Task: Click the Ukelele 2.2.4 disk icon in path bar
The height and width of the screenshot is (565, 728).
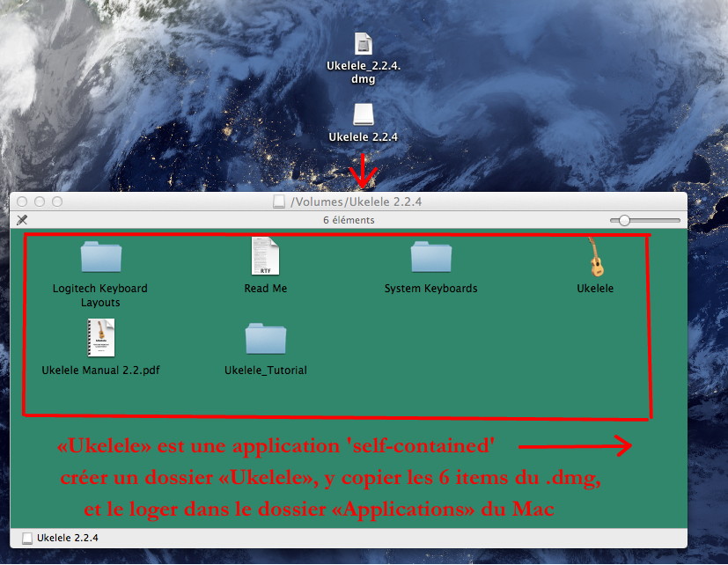Action: click(x=27, y=538)
